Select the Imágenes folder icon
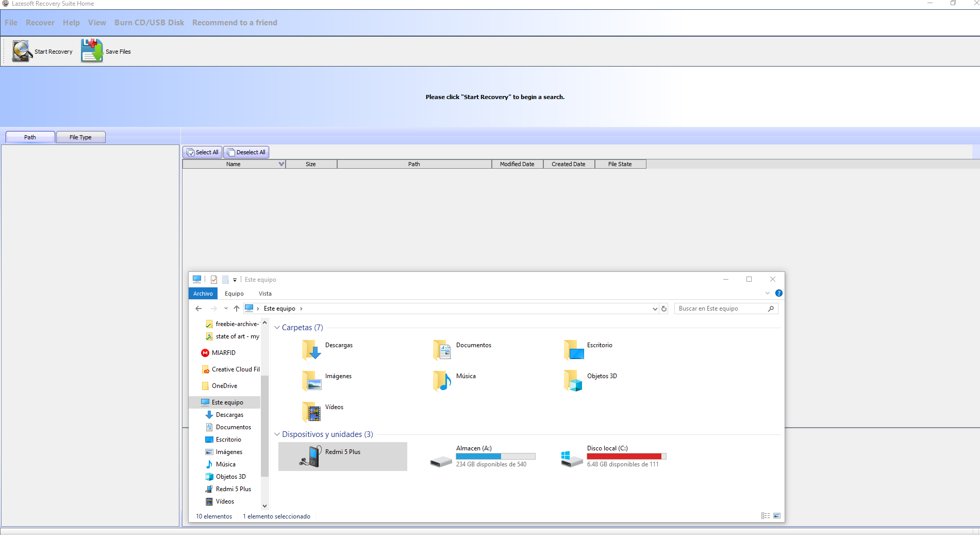980x535 pixels. point(312,380)
